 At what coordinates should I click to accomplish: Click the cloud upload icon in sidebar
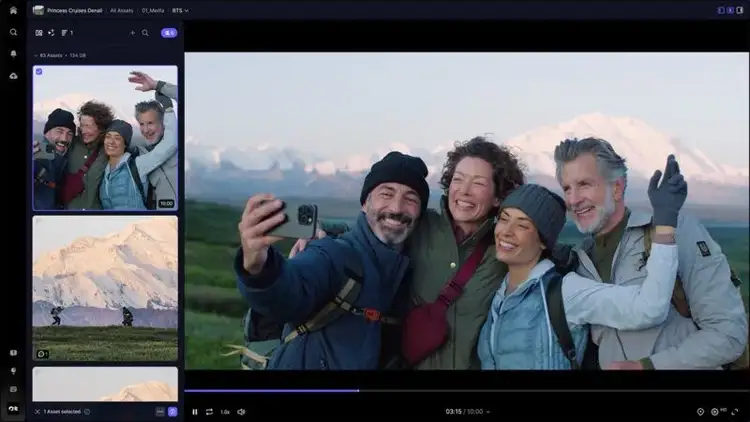(x=13, y=75)
